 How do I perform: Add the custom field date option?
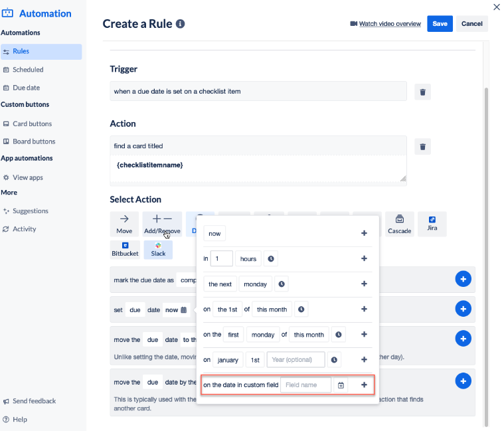coord(364,385)
